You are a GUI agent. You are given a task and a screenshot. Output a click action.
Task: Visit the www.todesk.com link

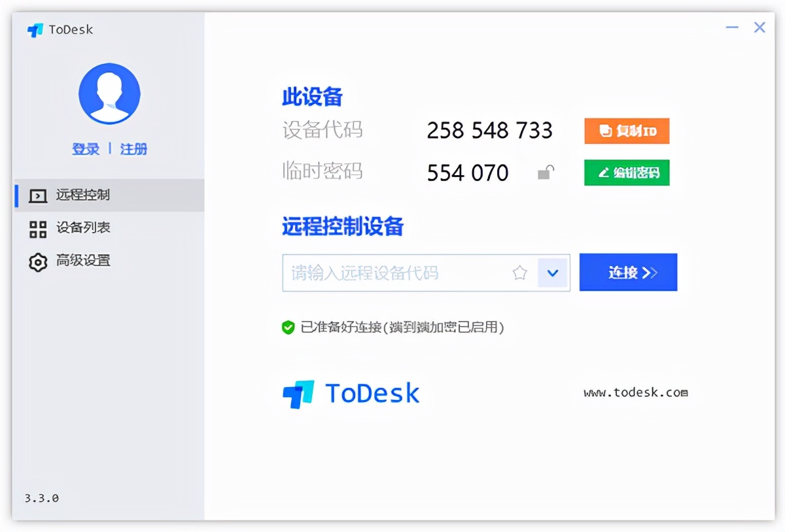[x=633, y=391]
